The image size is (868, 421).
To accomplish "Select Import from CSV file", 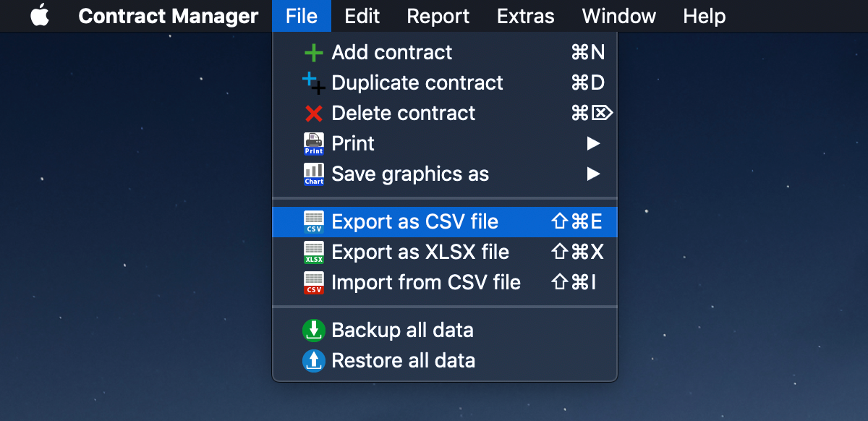I will pyautogui.click(x=445, y=283).
